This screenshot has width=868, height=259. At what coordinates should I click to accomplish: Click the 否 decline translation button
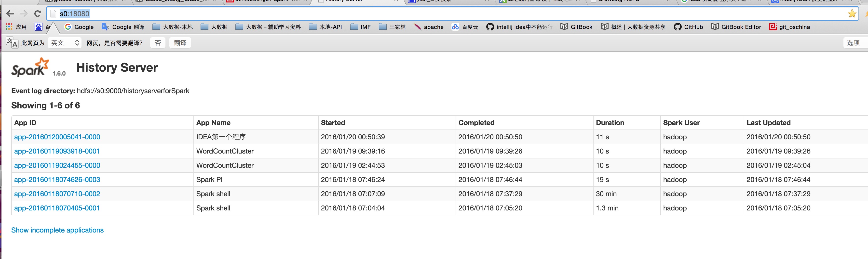point(158,43)
